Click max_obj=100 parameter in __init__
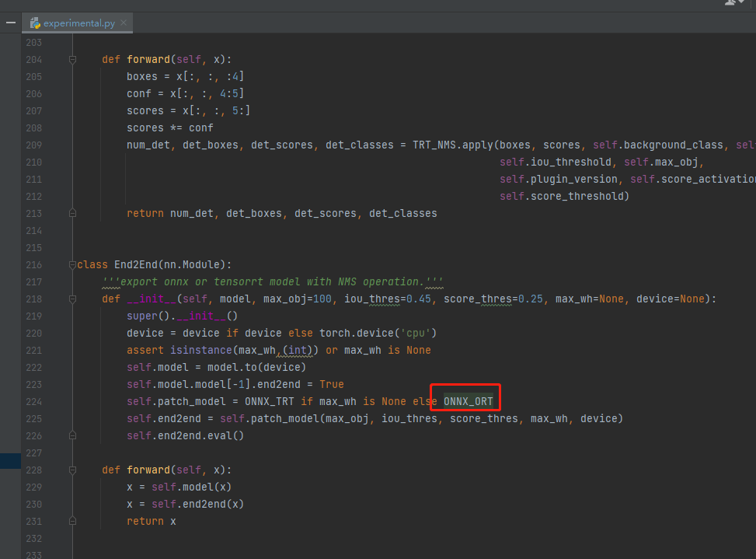This screenshot has height=559, width=756. [298, 299]
